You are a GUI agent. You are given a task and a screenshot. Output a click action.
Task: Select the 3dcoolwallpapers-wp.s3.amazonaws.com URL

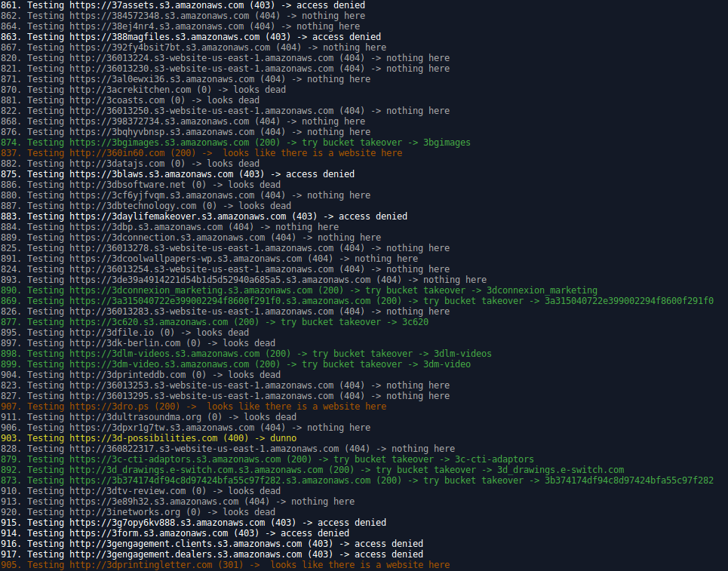[186, 259]
